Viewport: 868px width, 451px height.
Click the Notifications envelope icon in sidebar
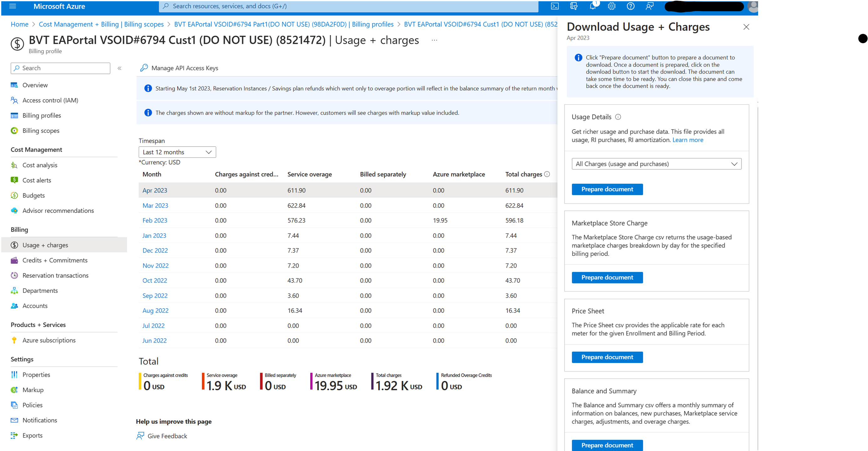14,420
